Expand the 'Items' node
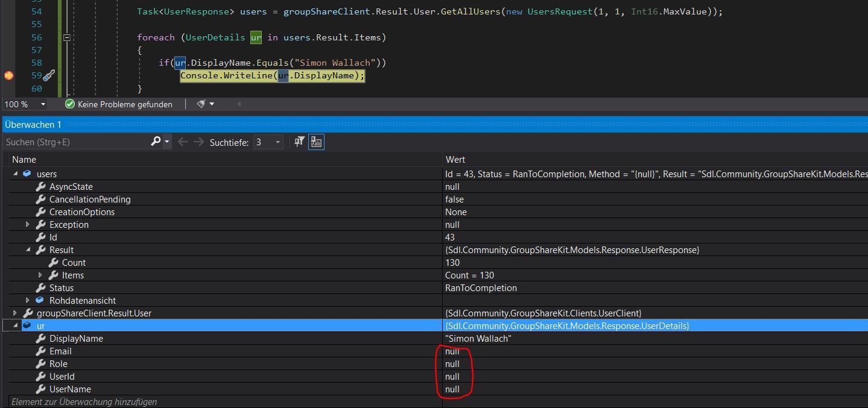 (40, 275)
